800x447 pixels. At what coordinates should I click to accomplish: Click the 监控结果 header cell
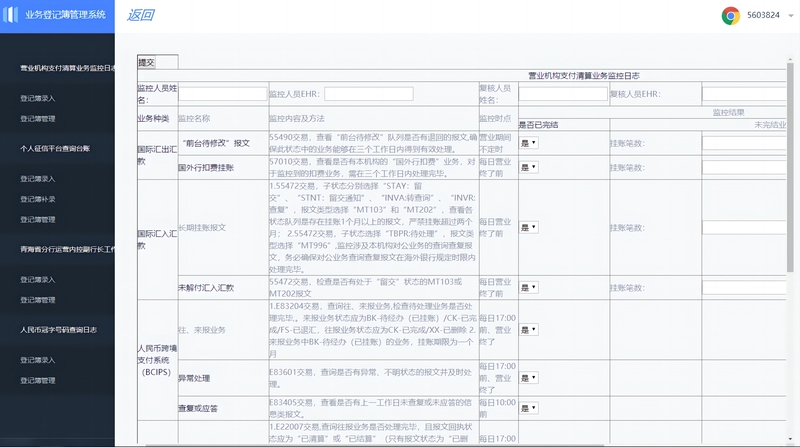[x=729, y=112]
